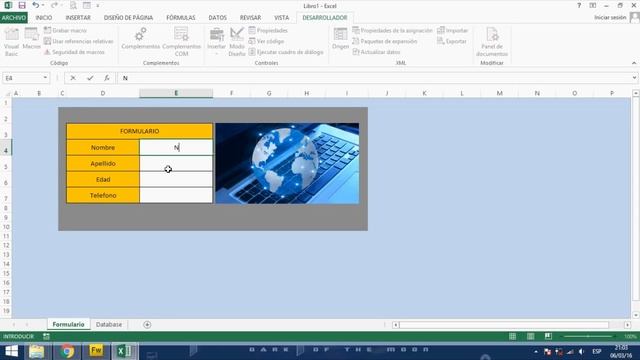Select column G header
The width and height of the screenshot is (640, 360).
pos(269,93)
